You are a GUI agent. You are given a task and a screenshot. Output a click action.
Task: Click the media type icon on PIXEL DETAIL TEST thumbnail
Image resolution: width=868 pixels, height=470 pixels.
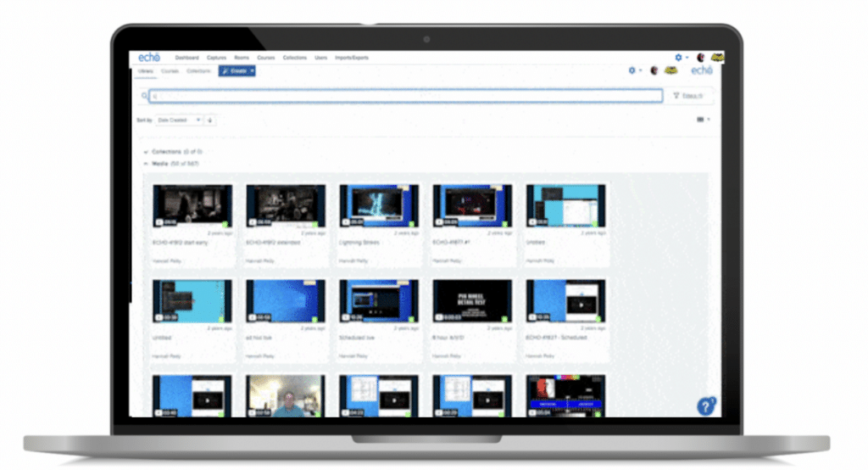click(x=440, y=317)
